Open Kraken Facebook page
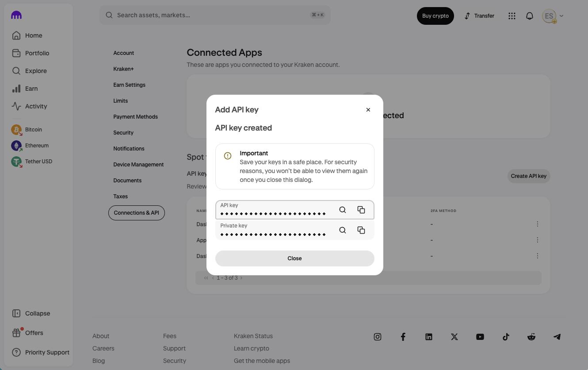 point(403,337)
